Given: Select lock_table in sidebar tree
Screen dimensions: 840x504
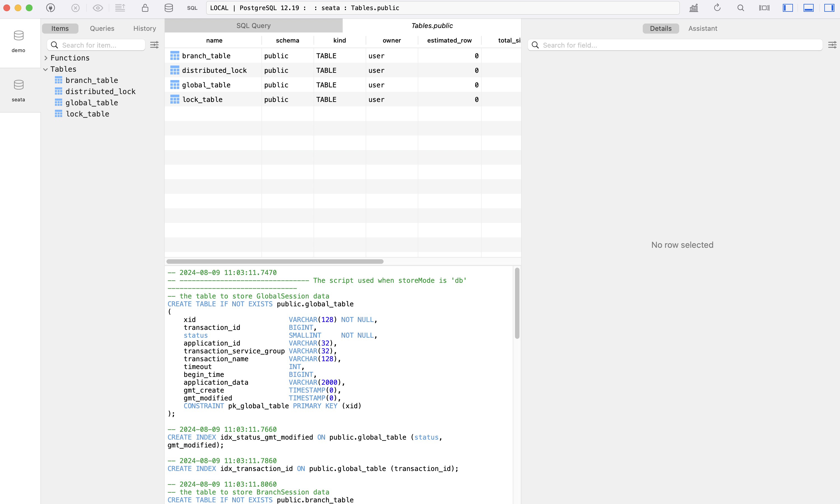Looking at the screenshot, I should coord(87,114).
